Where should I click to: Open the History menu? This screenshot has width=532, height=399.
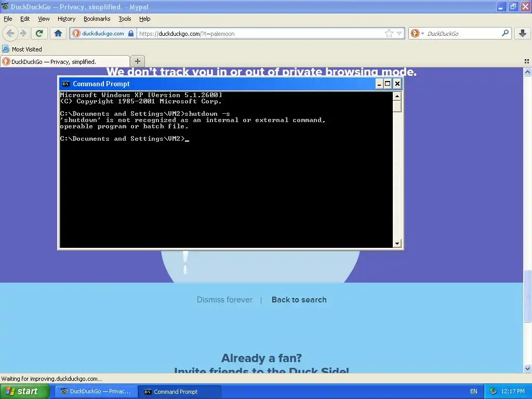tap(66, 19)
